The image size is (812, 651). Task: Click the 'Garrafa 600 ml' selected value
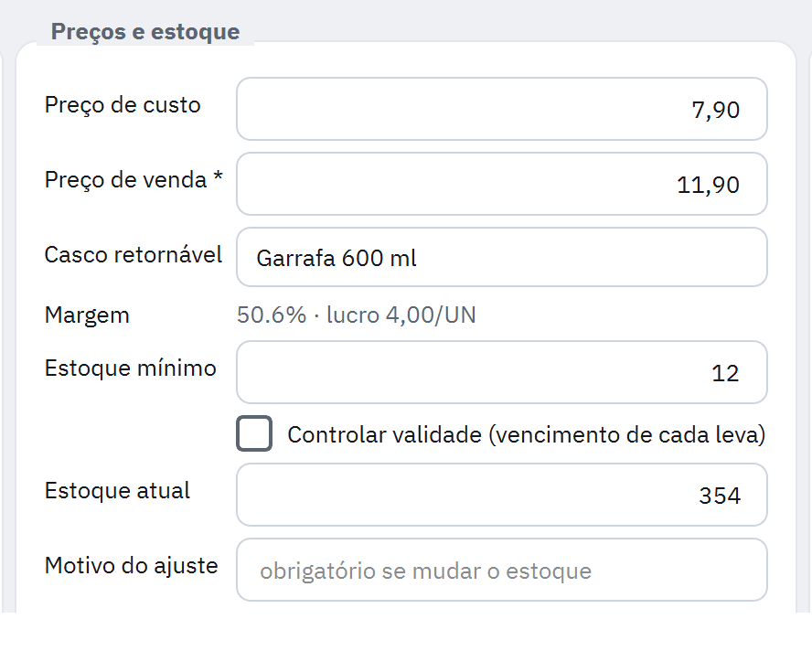click(x=337, y=258)
